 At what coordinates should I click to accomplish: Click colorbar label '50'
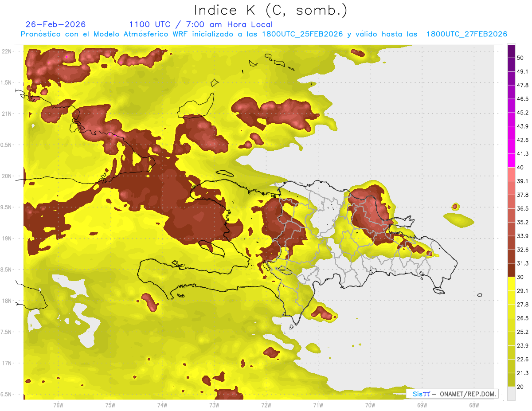(x=520, y=58)
